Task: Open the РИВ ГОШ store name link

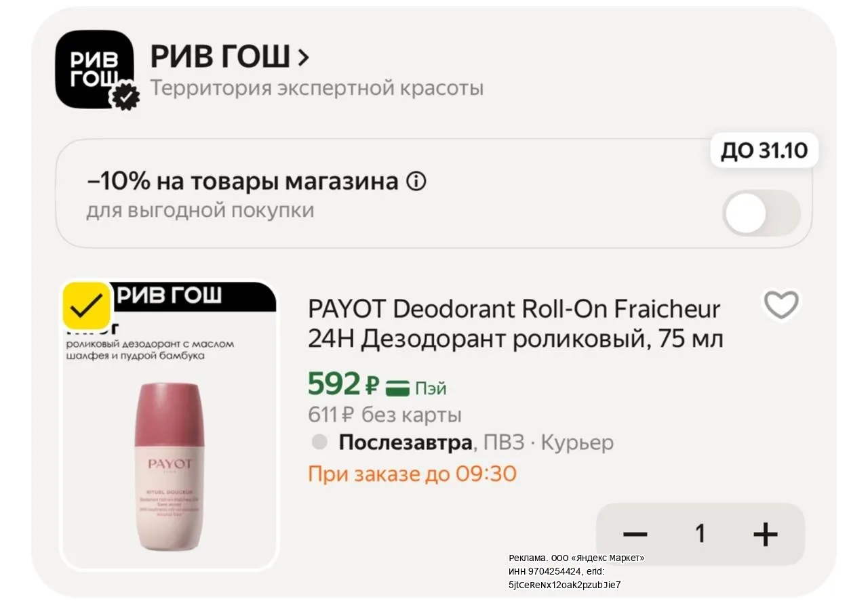Action: 220,58
